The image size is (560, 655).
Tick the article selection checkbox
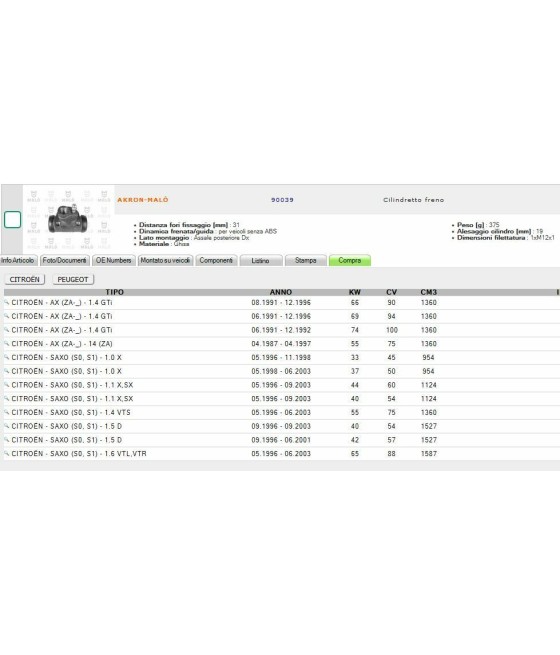click(x=13, y=220)
